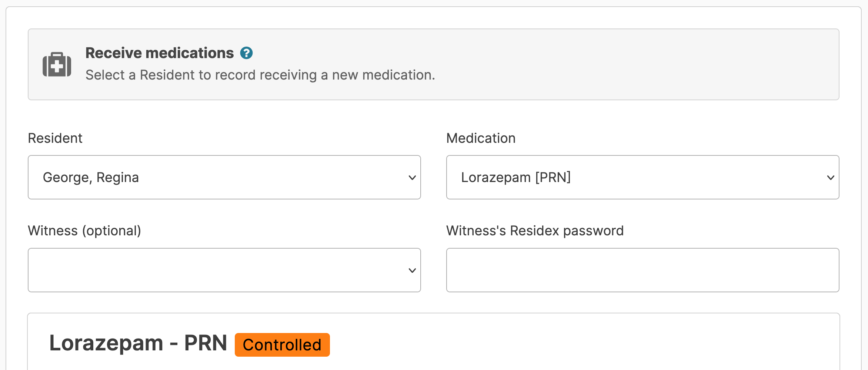The height and width of the screenshot is (370, 868).
Task: Click the Lorazepam - PRN heading
Action: click(x=138, y=343)
